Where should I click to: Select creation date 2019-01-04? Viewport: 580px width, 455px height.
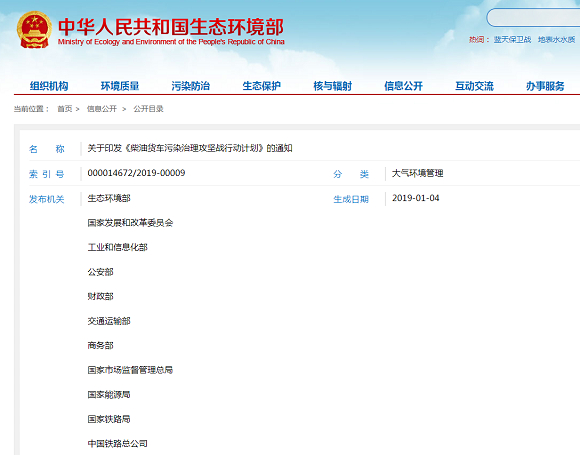point(416,198)
